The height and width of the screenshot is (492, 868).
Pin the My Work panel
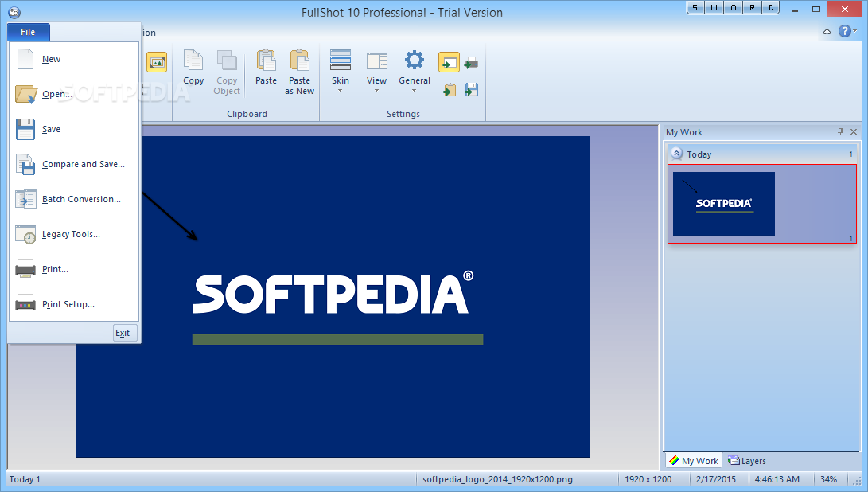coord(840,132)
